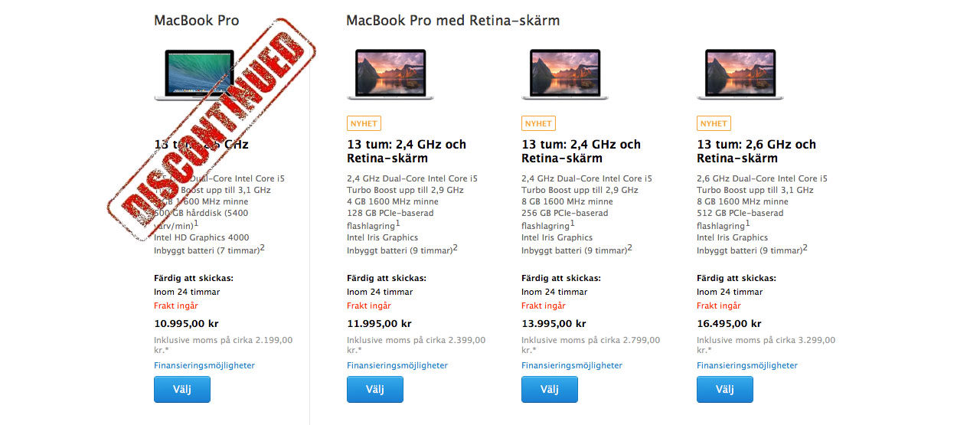980x425 pixels.
Task: Open Finansieringsmöjligheter under 10.995,00 kr model
Action: (204, 365)
